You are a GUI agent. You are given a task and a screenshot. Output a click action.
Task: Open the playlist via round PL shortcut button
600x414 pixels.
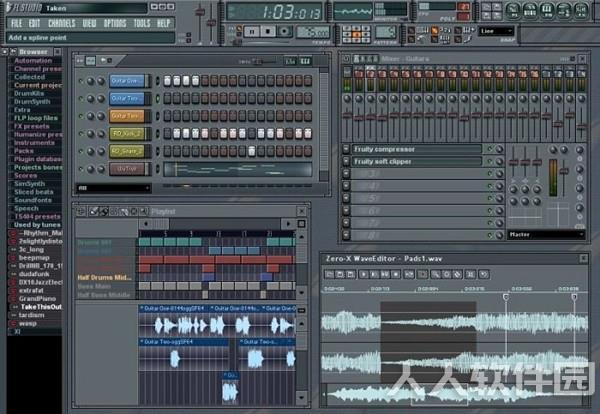pyautogui.click(x=513, y=10)
